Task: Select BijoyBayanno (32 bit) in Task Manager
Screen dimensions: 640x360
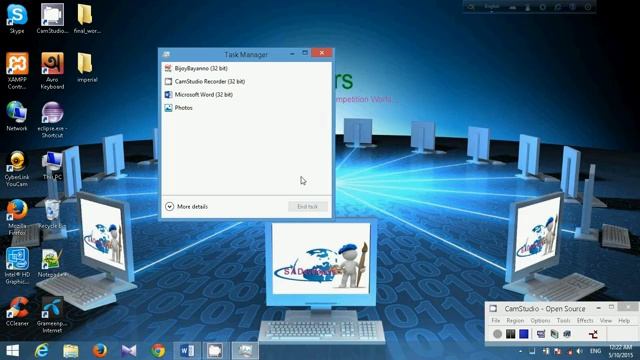Action: coord(247,68)
